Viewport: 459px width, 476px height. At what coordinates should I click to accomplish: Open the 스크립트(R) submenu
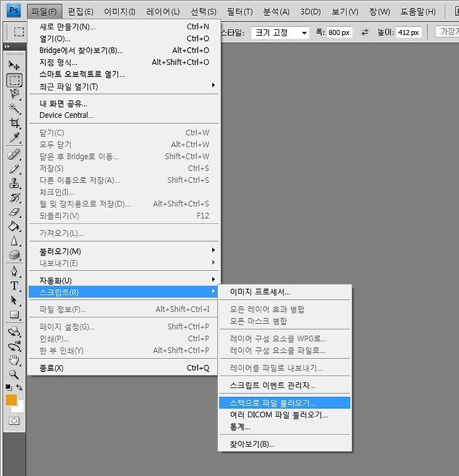point(124,292)
